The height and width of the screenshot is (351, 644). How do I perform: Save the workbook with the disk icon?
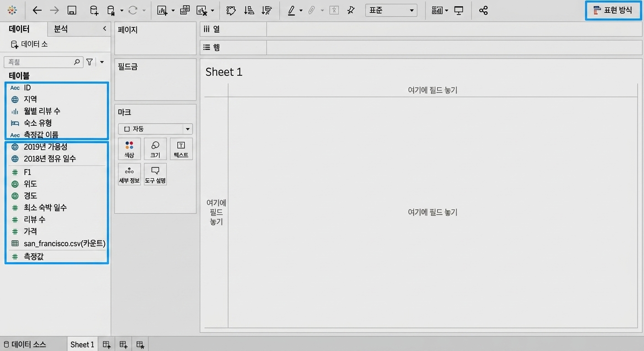tap(72, 10)
